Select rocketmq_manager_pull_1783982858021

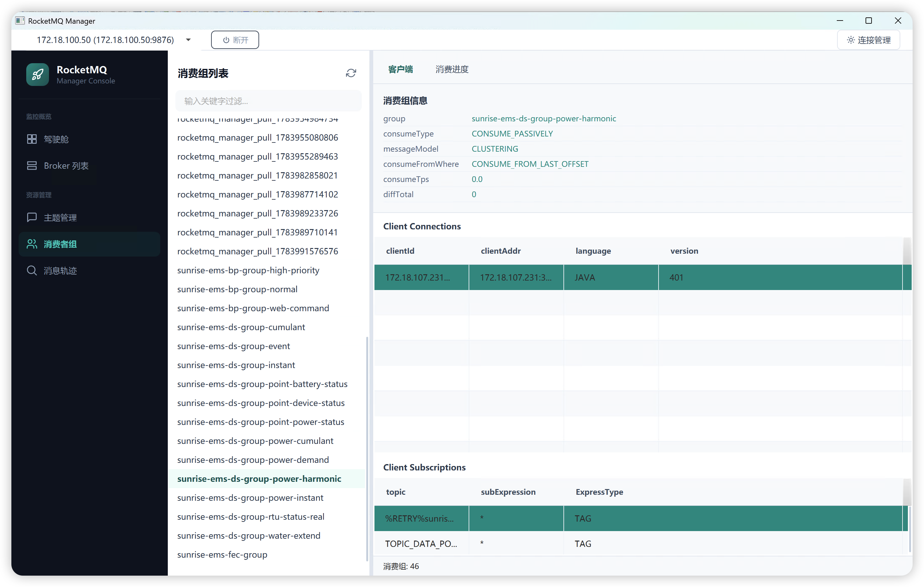[x=267, y=175]
